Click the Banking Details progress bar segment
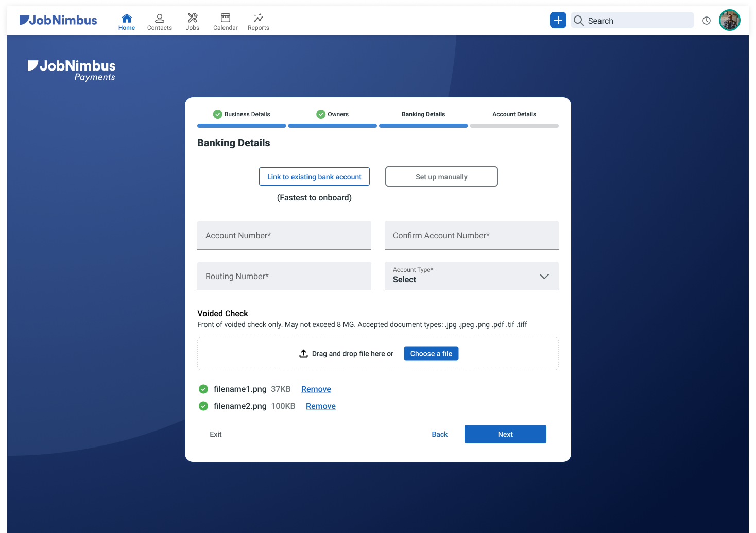This screenshot has width=756, height=533. coord(423,126)
